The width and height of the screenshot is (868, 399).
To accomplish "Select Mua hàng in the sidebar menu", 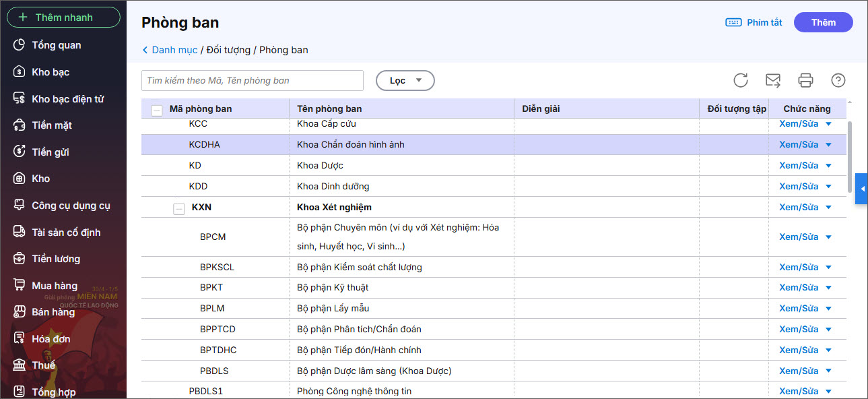I will tap(55, 286).
